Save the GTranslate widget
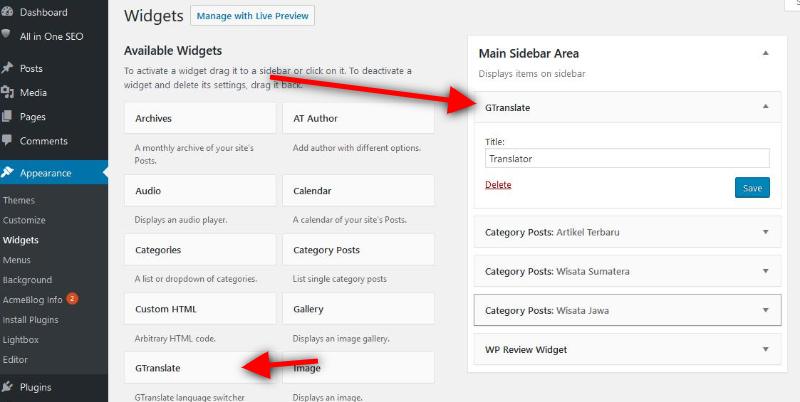The height and width of the screenshot is (402, 800). tap(752, 188)
